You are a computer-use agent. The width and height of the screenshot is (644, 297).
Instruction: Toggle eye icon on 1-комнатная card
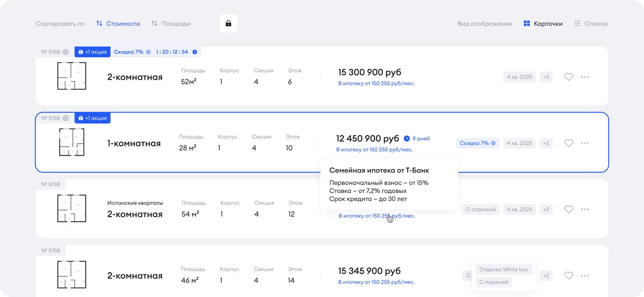click(66, 118)
